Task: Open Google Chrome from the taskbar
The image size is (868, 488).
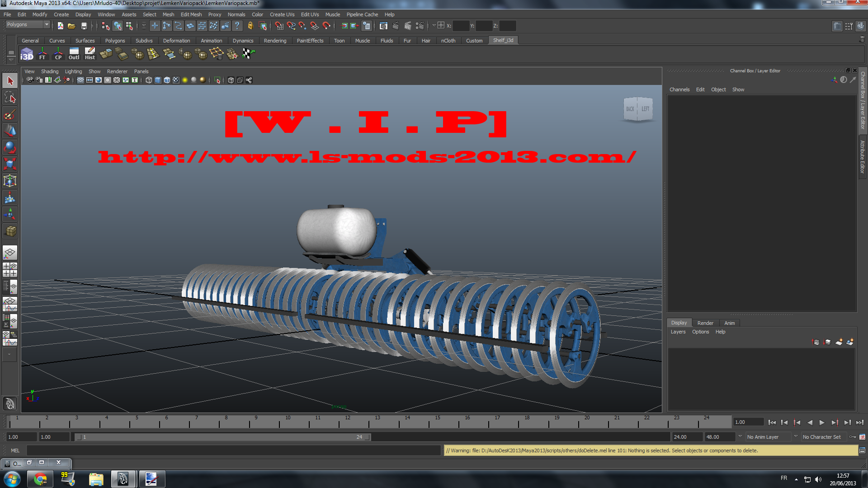Action: (x=40, y=479)
